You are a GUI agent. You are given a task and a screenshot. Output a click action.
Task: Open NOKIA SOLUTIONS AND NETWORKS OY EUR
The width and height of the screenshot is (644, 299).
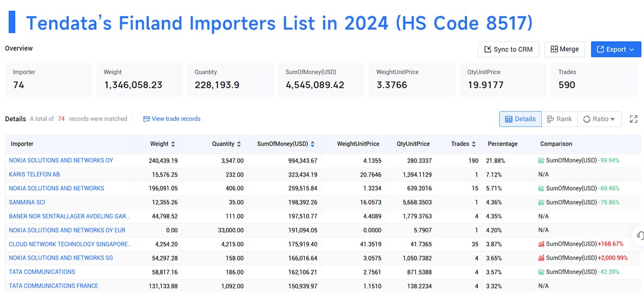(x=67, y=230)
